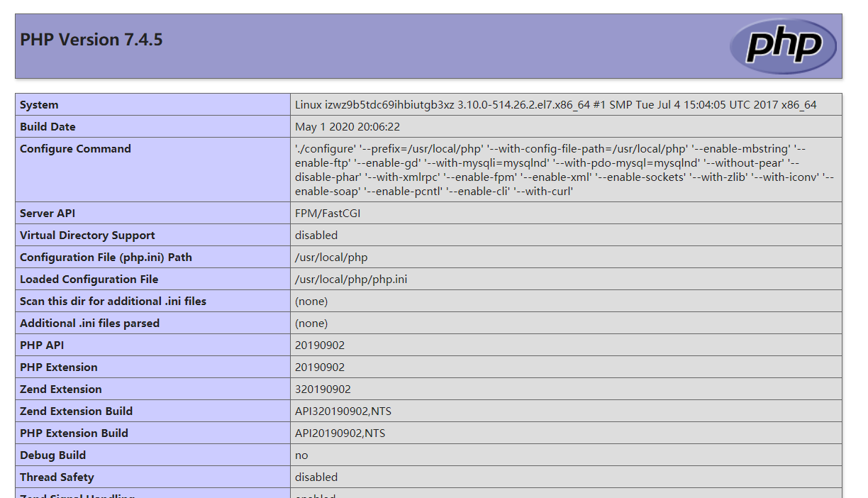Select the Configure Command label cell
This screenshot has height=498, width=868.
pyautogui.click(x=75, y=149)
